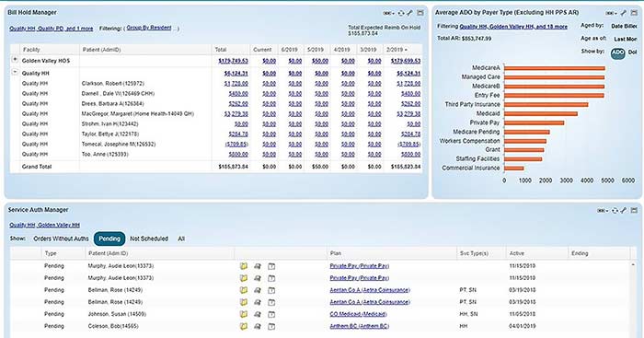The height and width of the screenshot is (338, 644).
Task: Click the people icon for Coleson, Bob
Action: 258,326
